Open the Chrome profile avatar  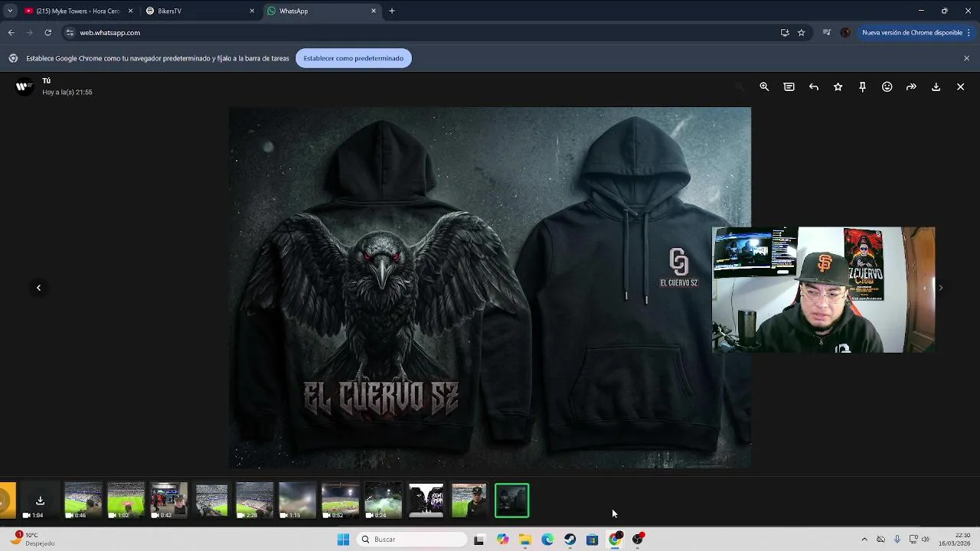coord(845,33)
